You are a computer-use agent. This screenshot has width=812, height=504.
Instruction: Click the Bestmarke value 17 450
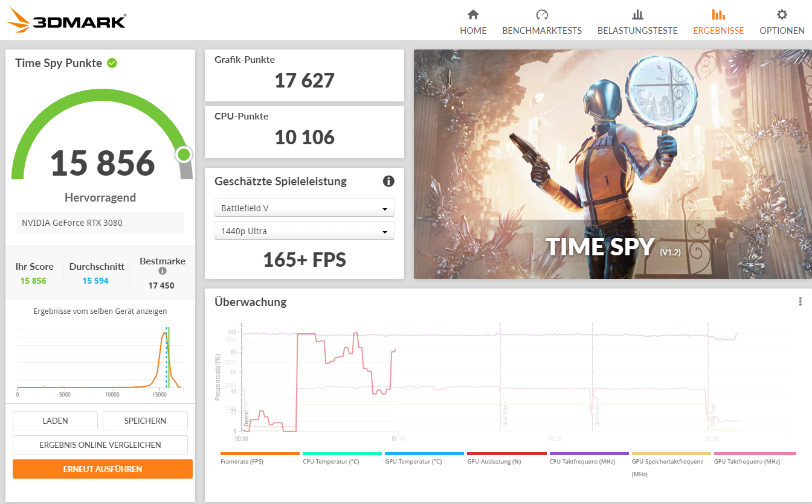coord(161,285)
